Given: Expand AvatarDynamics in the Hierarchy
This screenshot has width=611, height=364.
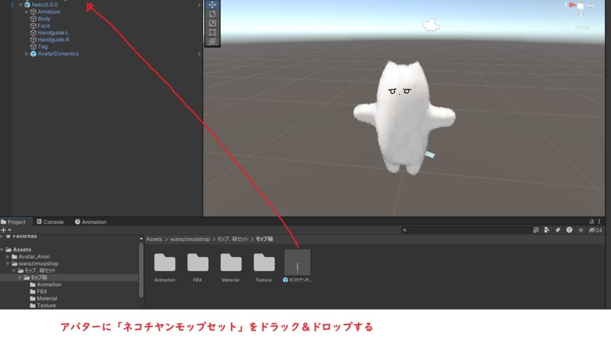Looking at the screenshot, I should click(x=26, y=53).
